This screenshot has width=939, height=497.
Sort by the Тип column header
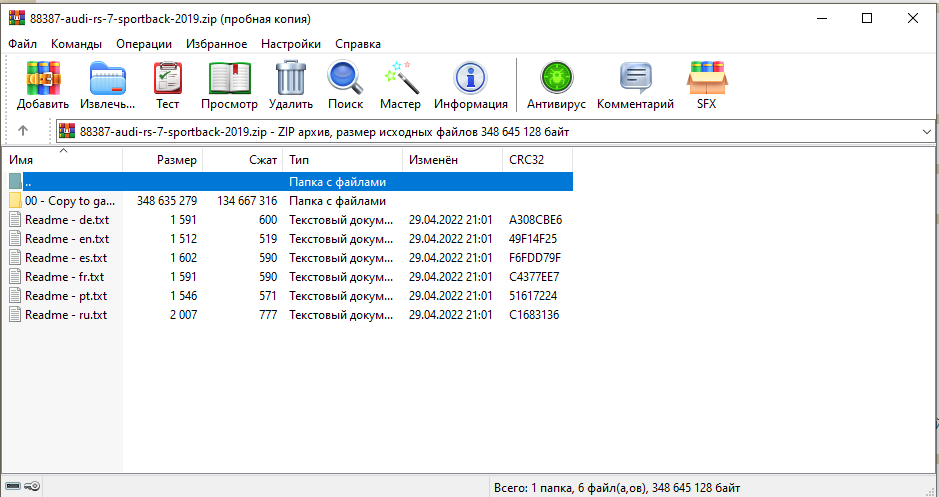click(x=343, y=160)
